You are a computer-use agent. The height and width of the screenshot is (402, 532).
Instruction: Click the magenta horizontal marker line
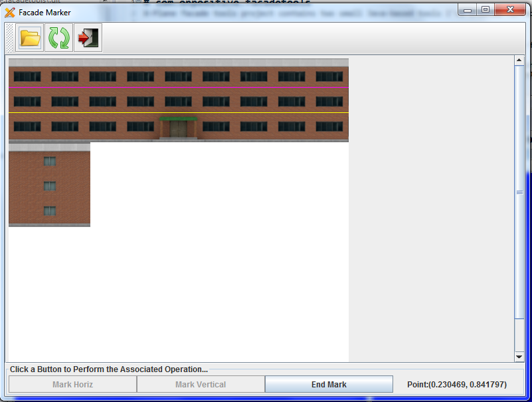179,87
